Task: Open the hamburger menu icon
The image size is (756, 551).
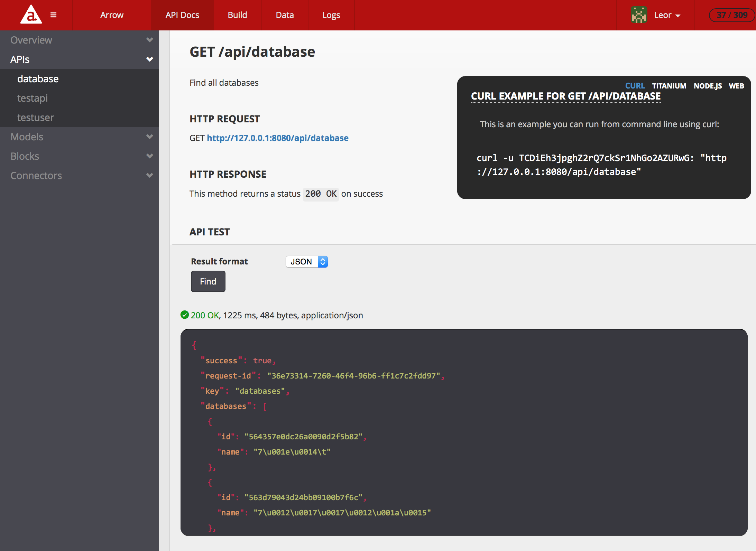Action: (53, 15)
